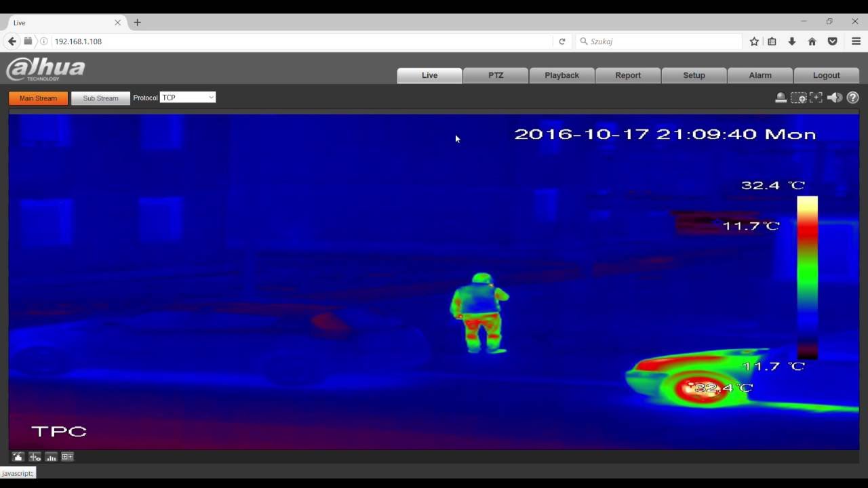Click the hot car wheel reading 32.4°C
This screenshot has width=868, height=488.
(x=702, y=389)
